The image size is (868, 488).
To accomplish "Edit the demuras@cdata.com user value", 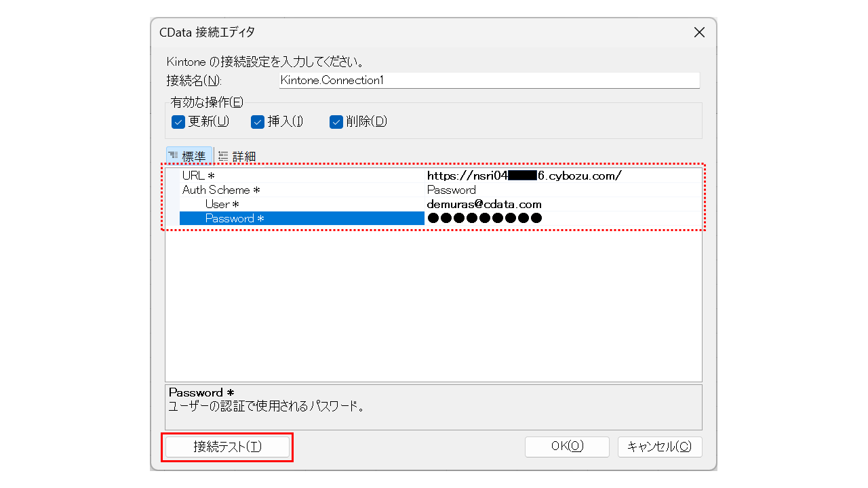I will [x=563, y=204].
